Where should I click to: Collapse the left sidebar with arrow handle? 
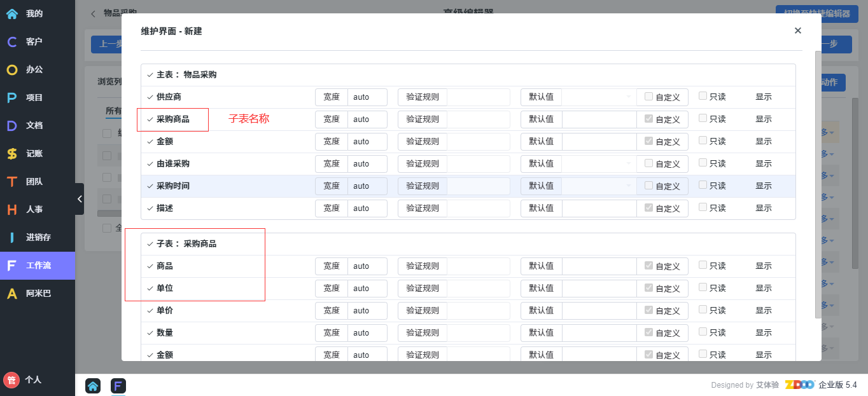[80, 199]
